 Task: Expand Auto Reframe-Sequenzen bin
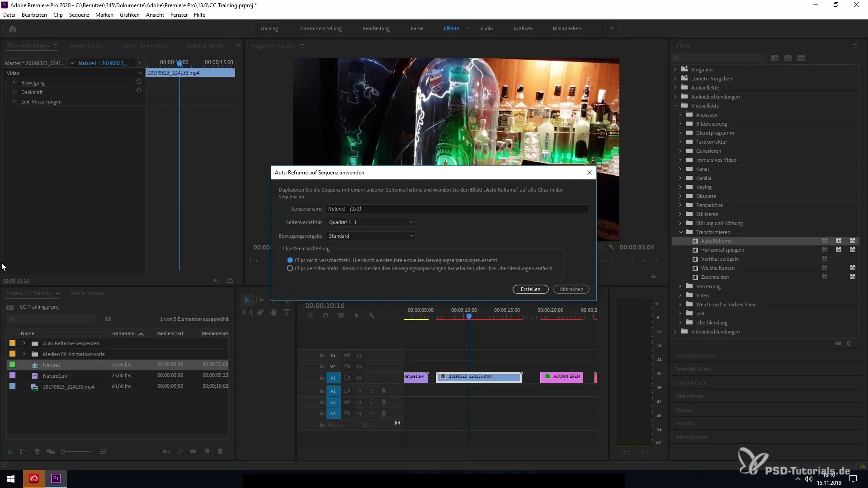coord(24,343)
